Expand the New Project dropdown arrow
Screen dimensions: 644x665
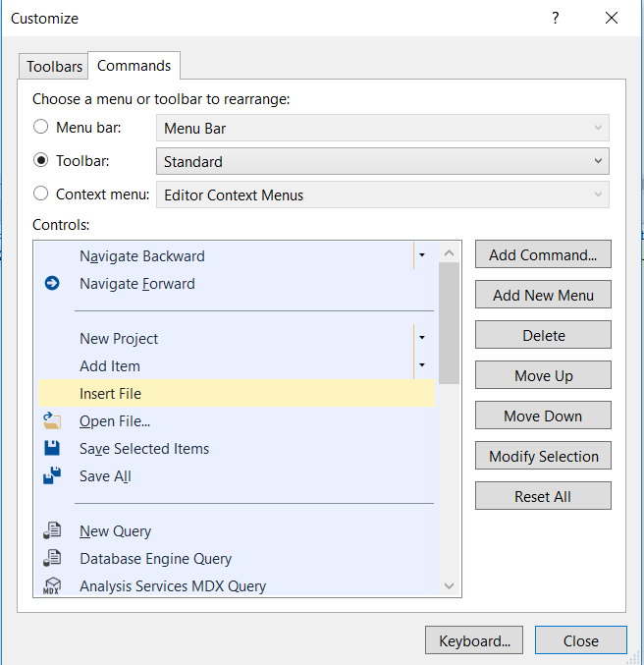click(x=421, y=338)
